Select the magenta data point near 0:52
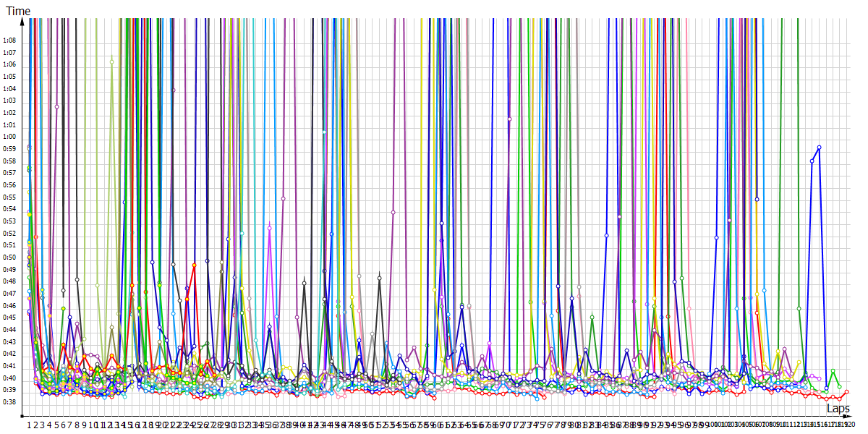Viewport: 868px width, 434px height. pyautogui.click(x=270, y=229)
